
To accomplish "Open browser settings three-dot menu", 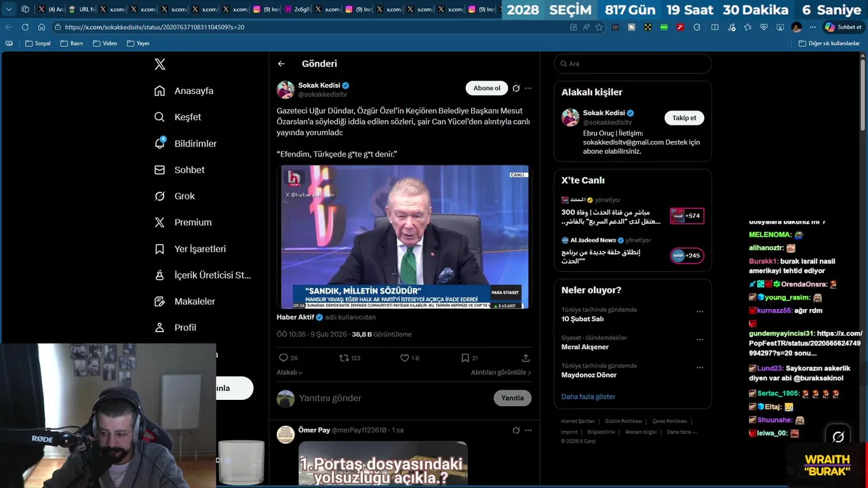I will (x=812, y=27).
